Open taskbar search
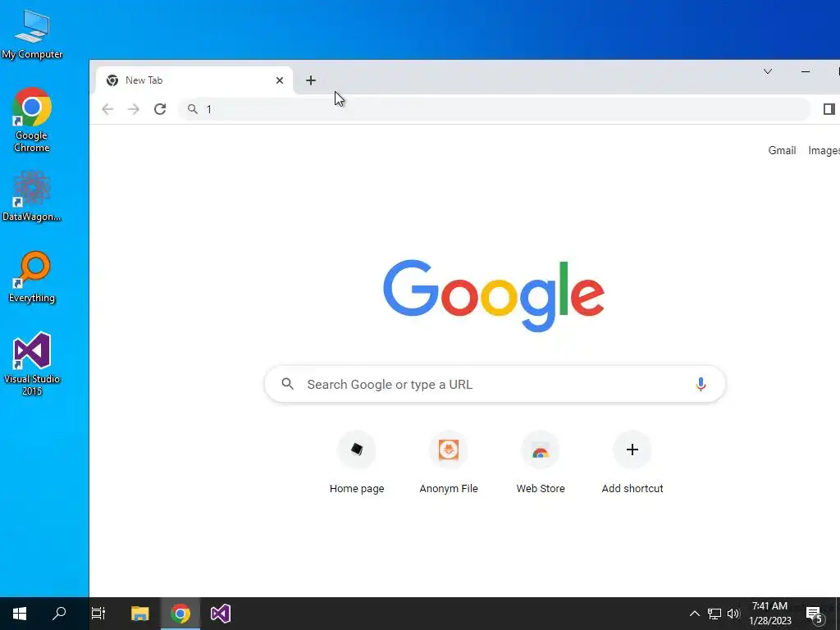Image resolution: width=840 pixels, height=630 pixels. point(59,614)
